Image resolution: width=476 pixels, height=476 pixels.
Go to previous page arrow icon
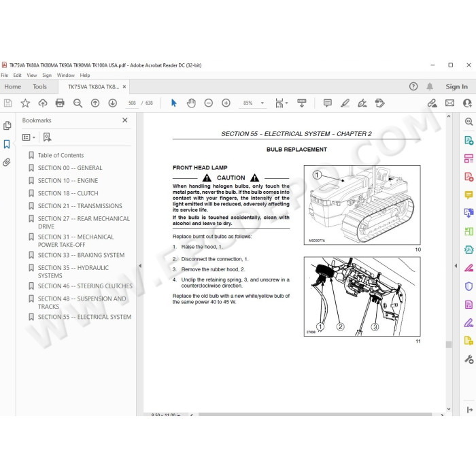point(95,103)
